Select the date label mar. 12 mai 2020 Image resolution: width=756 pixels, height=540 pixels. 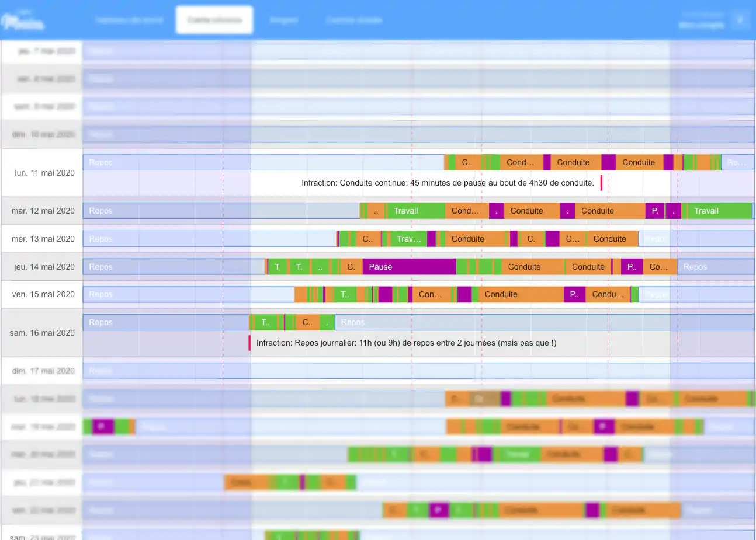tap(43, 211)
